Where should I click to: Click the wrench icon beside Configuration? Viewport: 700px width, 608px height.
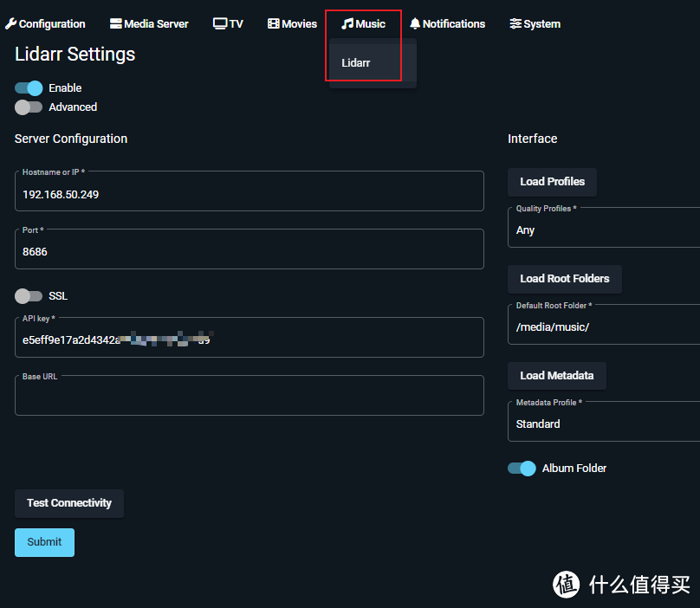point(10,24)
